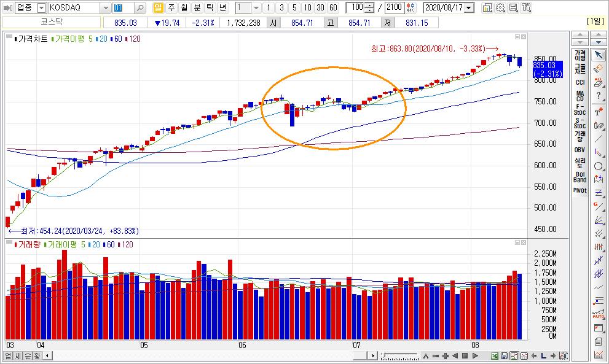This screenshot has height=364, width=609.
Task: Open the date 2020/08/17 dropdown
Action: point(470,7)
